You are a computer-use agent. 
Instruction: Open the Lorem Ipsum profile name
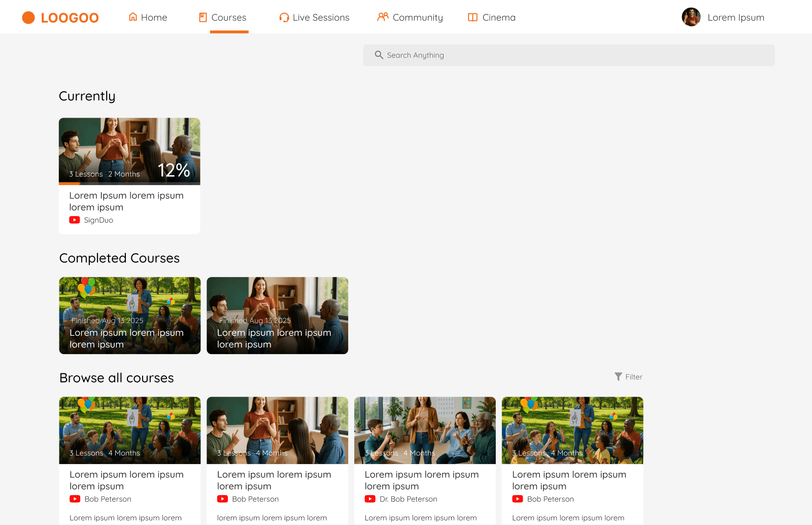coord(736,18)
